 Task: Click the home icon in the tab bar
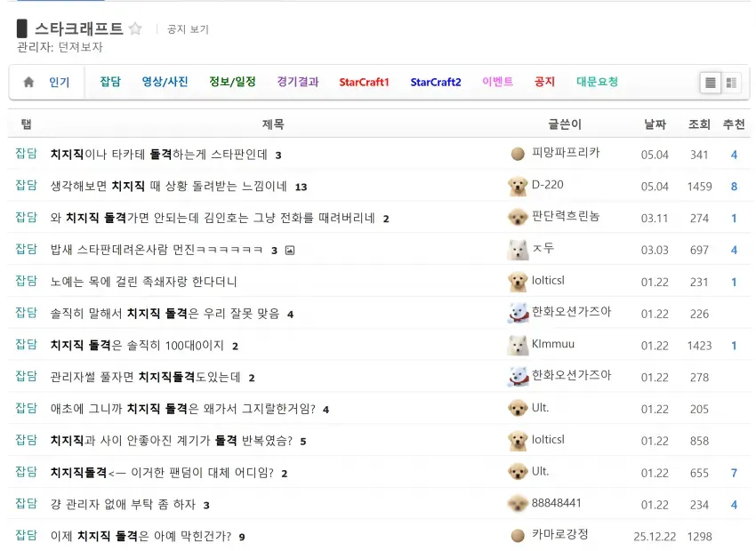(28, 82)
